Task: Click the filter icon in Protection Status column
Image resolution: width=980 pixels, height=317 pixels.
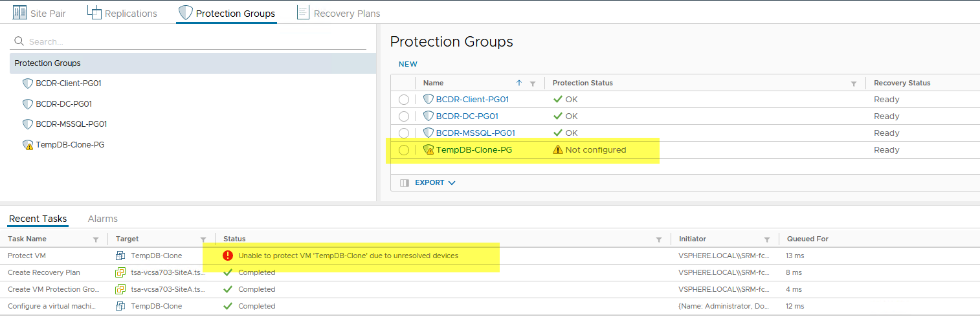Action: click(x=854, y=83)
